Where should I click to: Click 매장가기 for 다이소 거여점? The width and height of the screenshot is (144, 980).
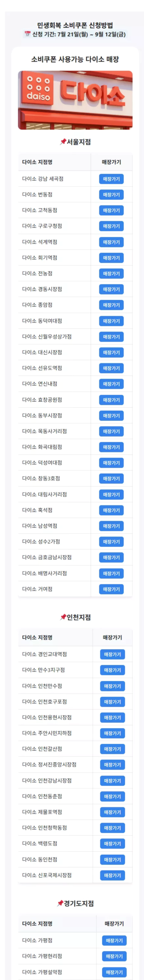pos(111,589)
